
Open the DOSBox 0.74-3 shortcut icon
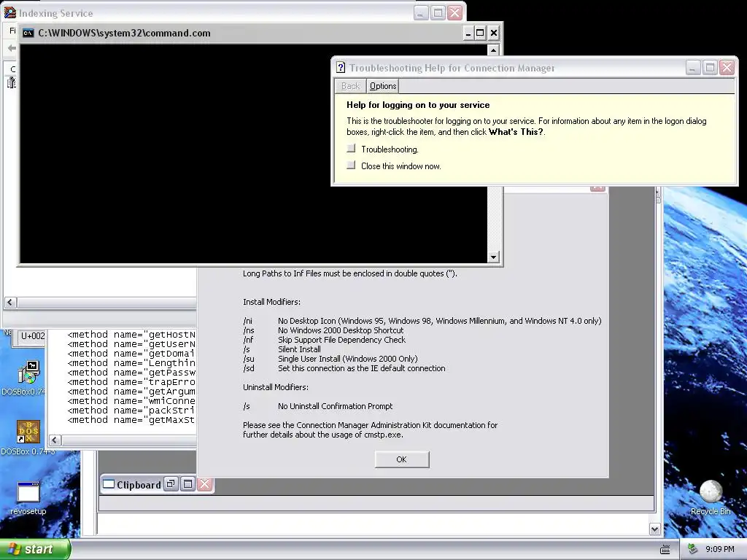click(x=28, y=432)
